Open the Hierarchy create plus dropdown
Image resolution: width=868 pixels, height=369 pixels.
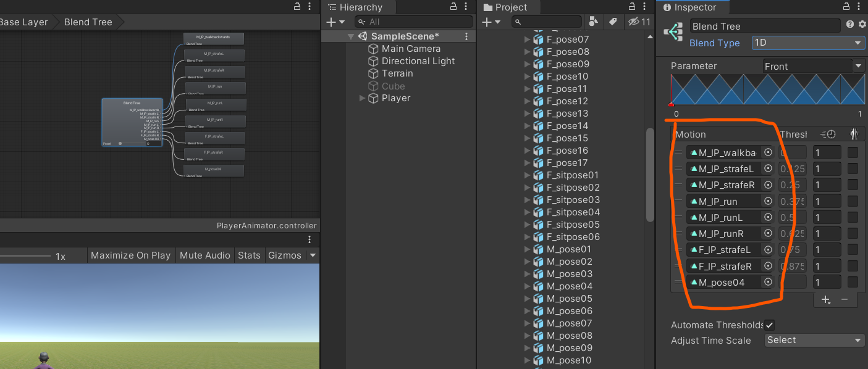pos(335,22)
